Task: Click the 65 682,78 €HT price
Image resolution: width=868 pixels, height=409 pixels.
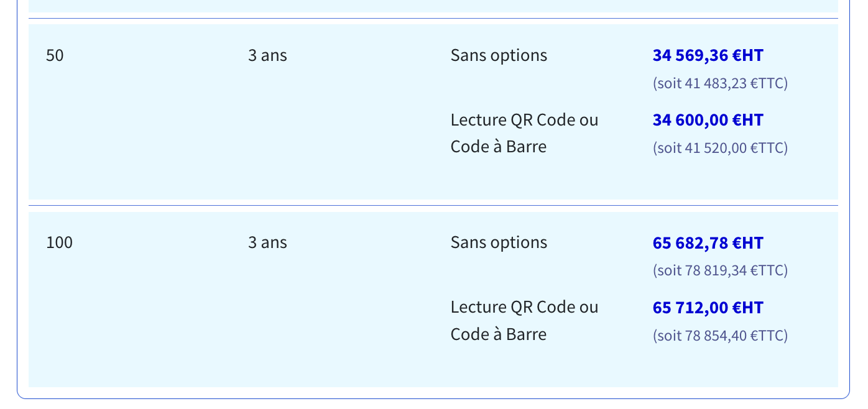Action: pyautogui.click(x=708, y=243)
